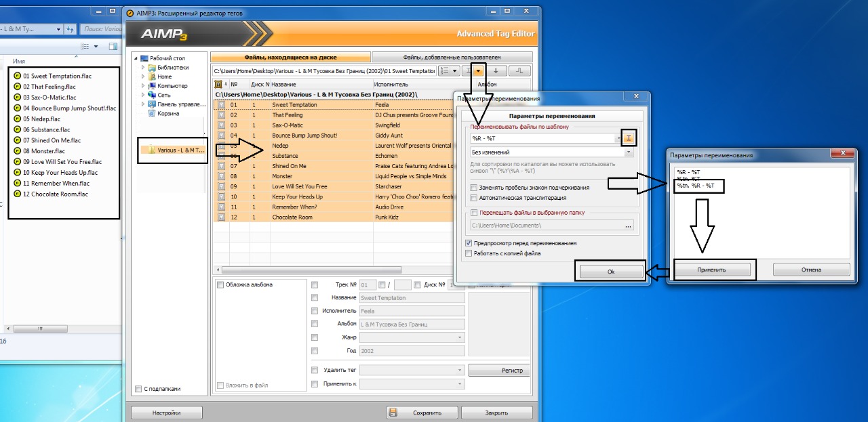Viewport: 868px width, 422px height.
Task: Click the Explorer refresh arrows icon
Action: click(x=70, y=29)
